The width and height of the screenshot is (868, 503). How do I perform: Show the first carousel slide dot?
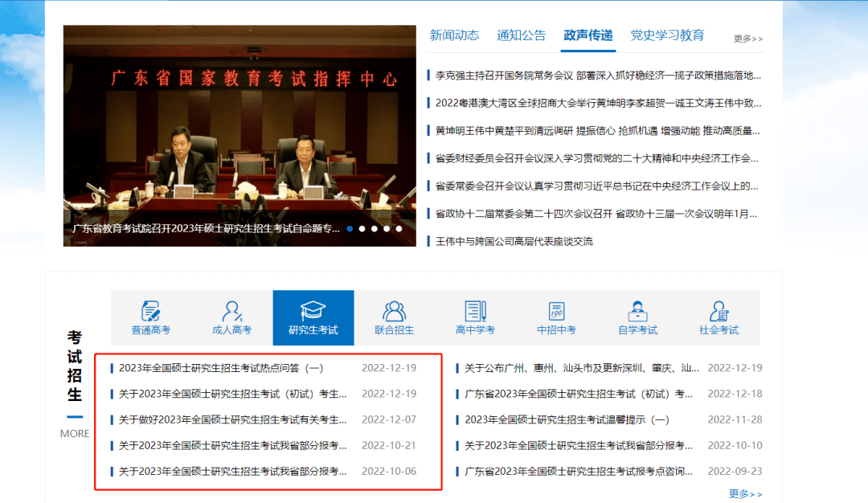pos(350,228)
